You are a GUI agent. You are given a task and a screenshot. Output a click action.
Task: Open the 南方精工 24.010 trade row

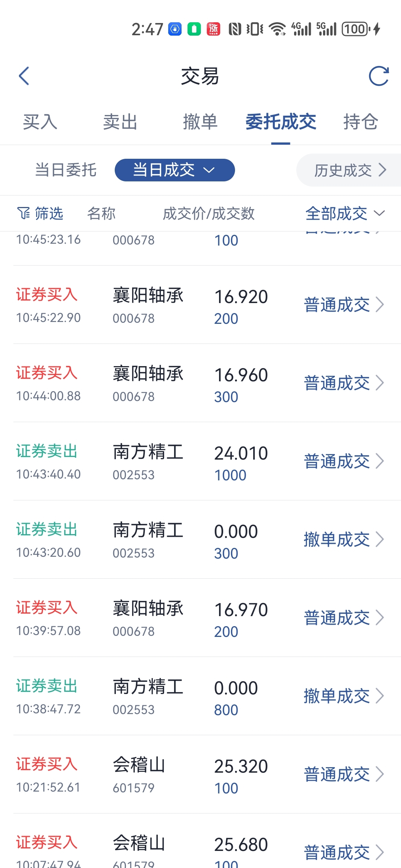pyautogui.click(x=207, y=461)
